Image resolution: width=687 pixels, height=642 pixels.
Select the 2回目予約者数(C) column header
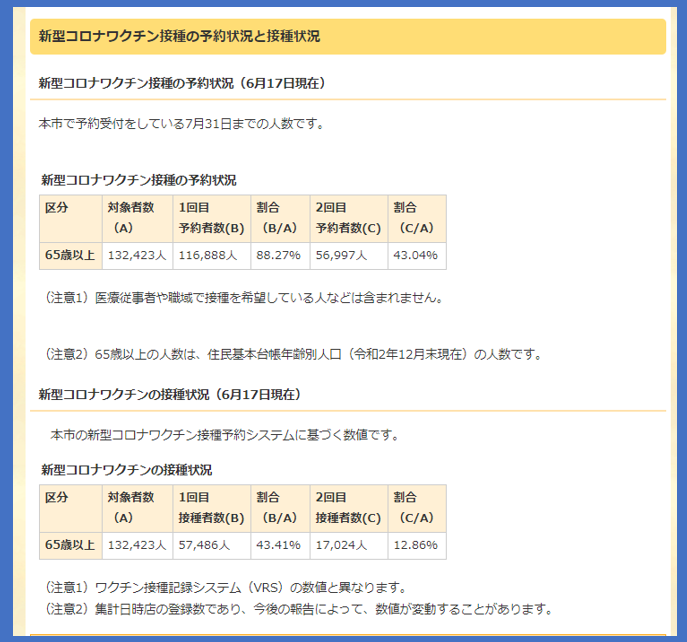348,218
